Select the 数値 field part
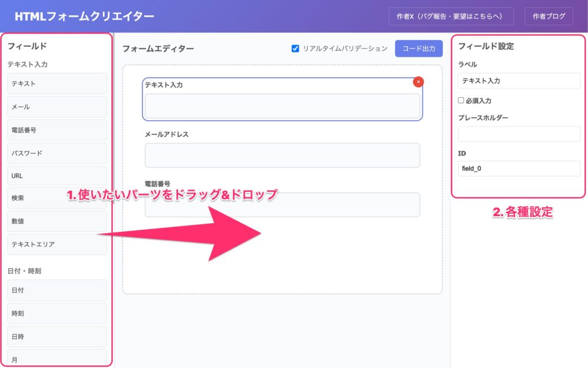 [x=57, y=221]
